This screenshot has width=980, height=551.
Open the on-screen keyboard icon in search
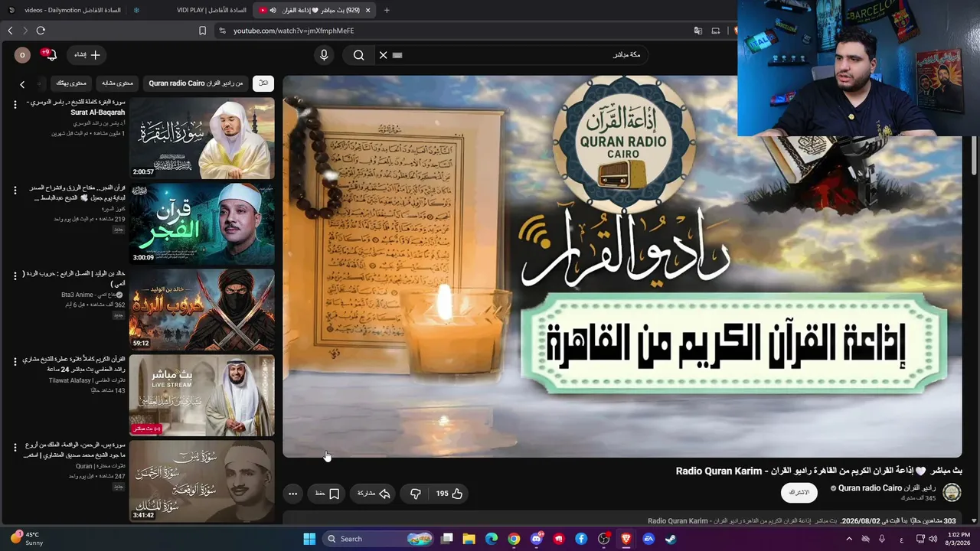pos(397,55)
